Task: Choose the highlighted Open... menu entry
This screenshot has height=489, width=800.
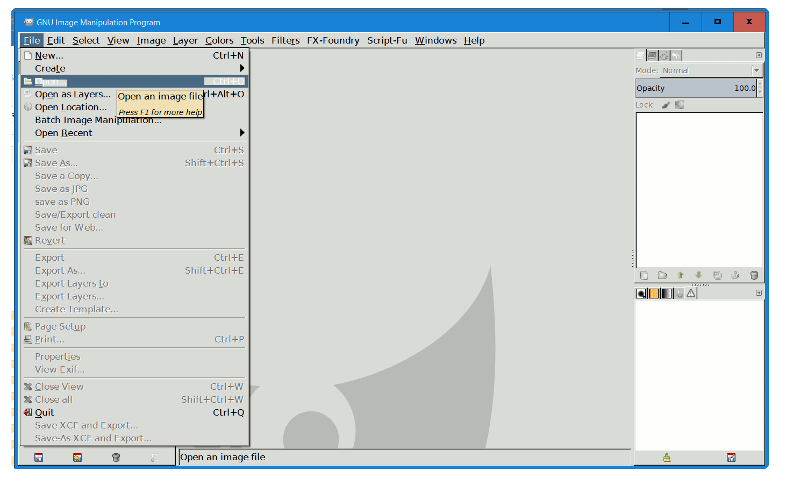Action: coord(135,81)
